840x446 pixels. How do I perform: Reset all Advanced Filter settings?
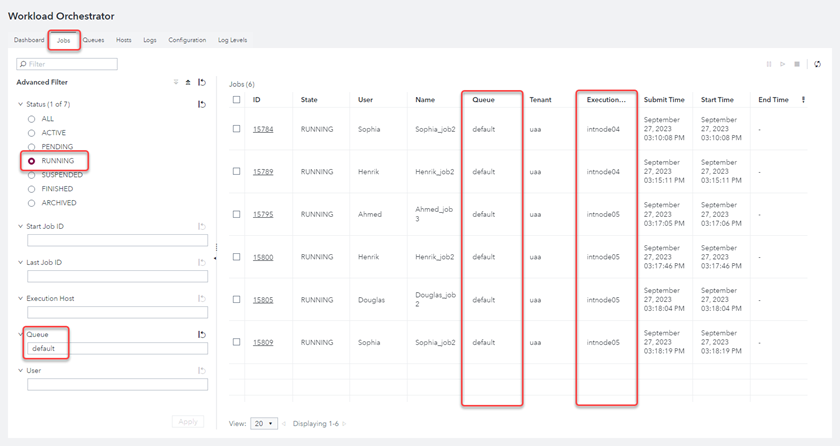click(202, 82)
